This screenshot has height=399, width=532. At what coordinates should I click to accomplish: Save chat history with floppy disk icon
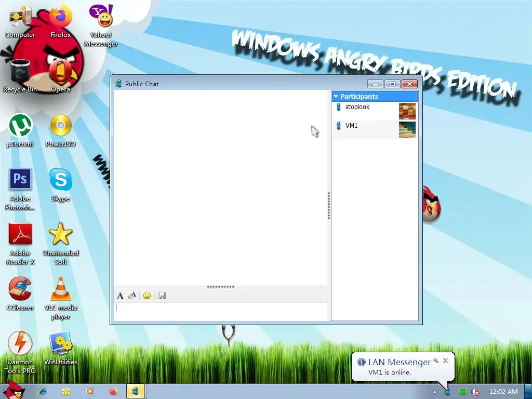(x=162, y=296)
